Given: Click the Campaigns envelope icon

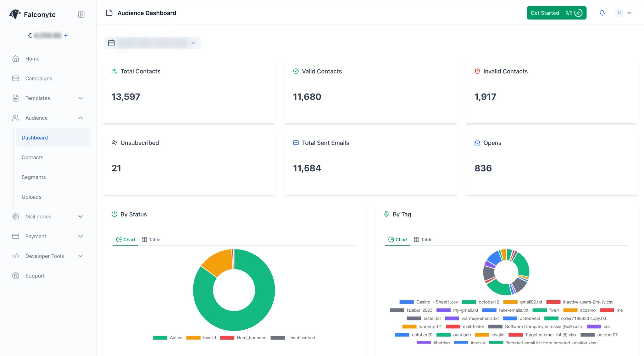Looking at the screenshot, I should click(16, 78).
